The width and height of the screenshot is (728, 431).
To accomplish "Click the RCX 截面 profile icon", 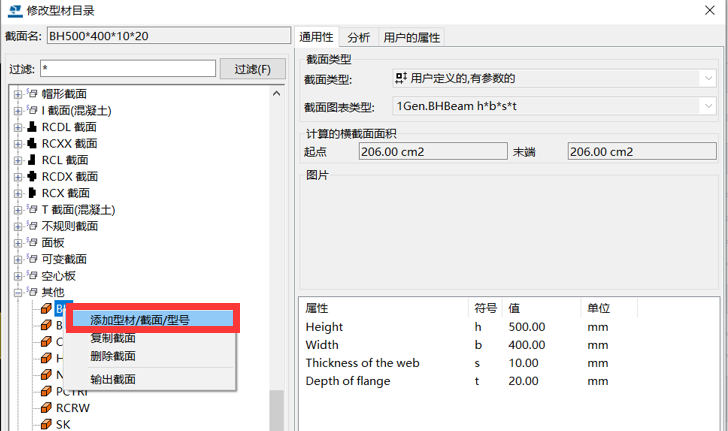I will 32,193.
